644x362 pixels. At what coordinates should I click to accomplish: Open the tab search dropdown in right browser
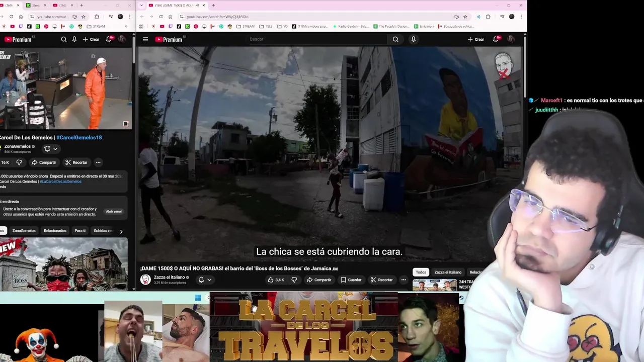click(x=141, y=6)
